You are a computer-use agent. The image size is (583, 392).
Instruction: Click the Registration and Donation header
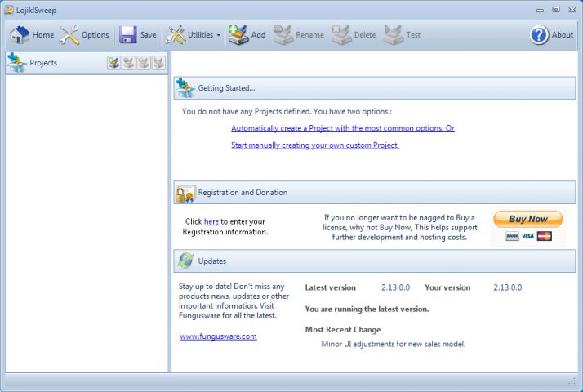coord(243,193)
